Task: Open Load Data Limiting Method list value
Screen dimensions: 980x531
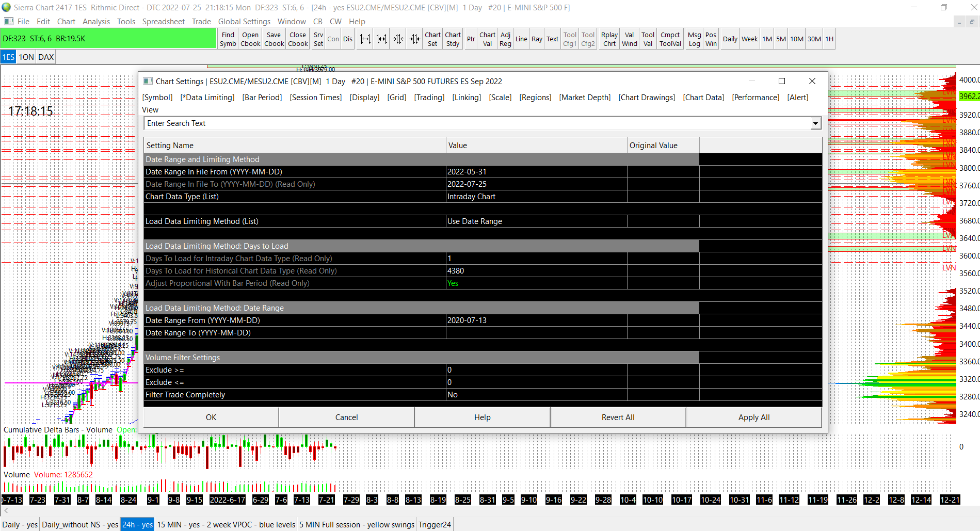Action: tap(536, 221)
